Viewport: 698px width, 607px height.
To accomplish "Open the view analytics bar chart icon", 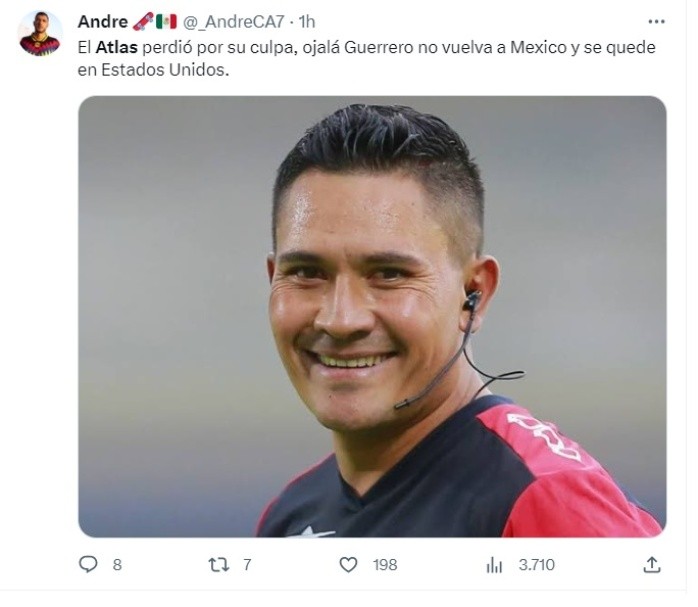I will click(x=494, y=565).
